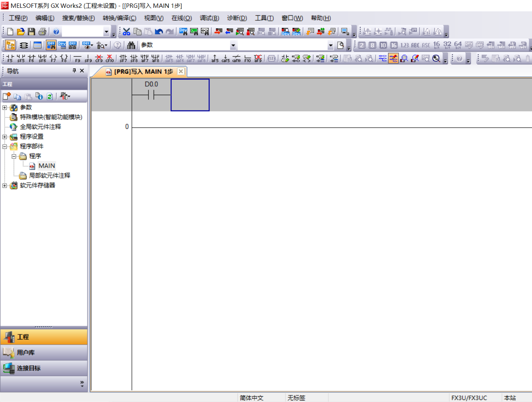This screenshot has height=402, width=532.
Task: Open the 在线 menu
Action: 181,18
